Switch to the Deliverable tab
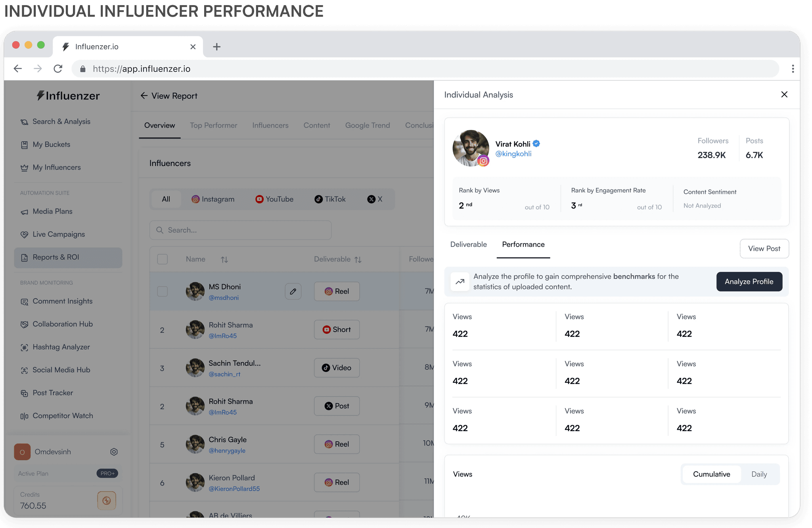The image size is (812, 528). (x=468, y=245)
